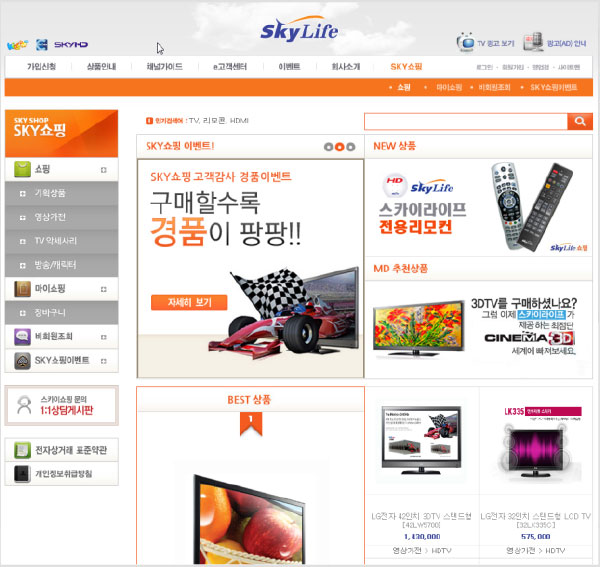The height and width of the screenshot is (567, 600).
Task: Open the 상품안내 top menu
Action: coord(101,67)
